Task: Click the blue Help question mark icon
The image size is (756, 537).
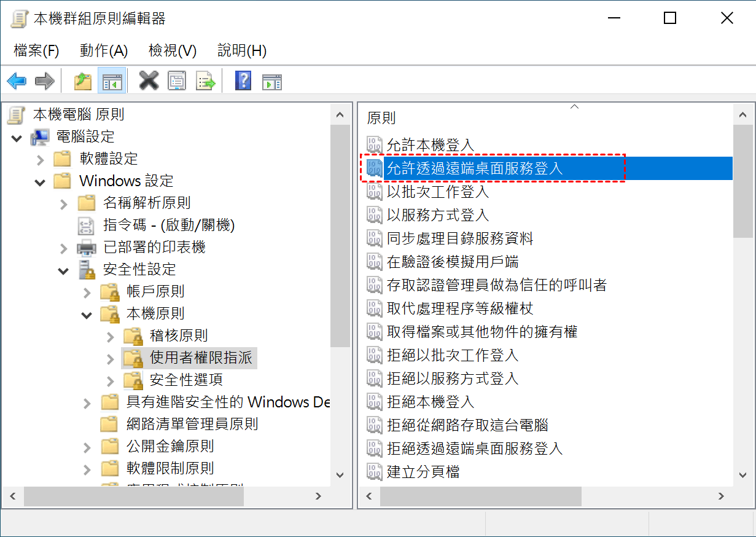Action: point(243,80)
